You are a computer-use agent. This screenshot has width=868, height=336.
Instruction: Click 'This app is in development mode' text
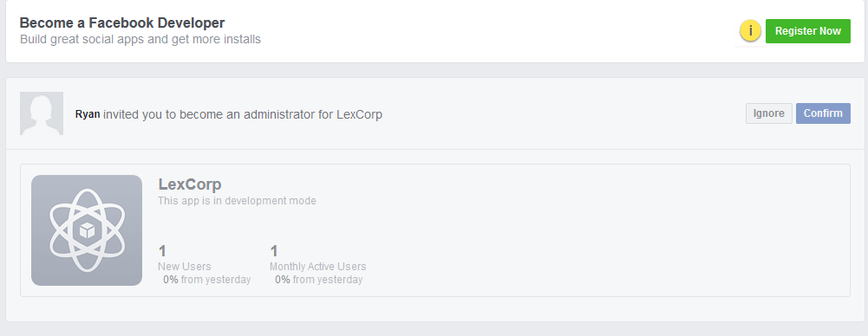pyautogui.click(x=237, y=201)
